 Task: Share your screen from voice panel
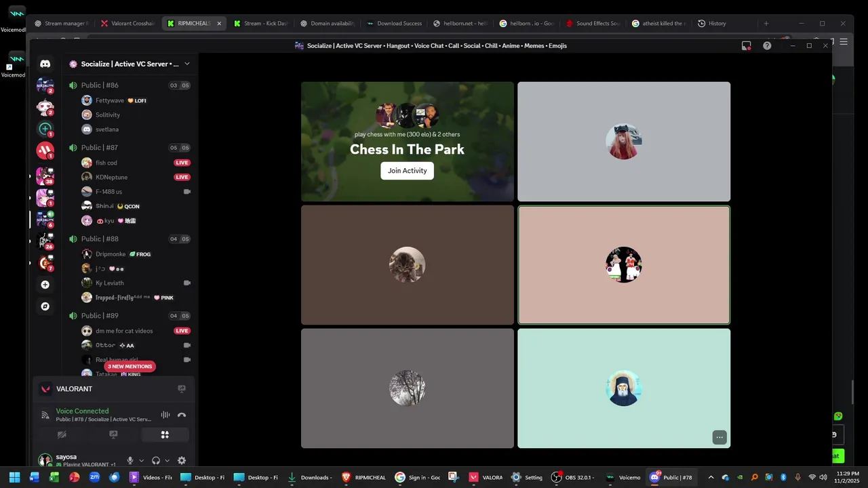click(113, 434)
